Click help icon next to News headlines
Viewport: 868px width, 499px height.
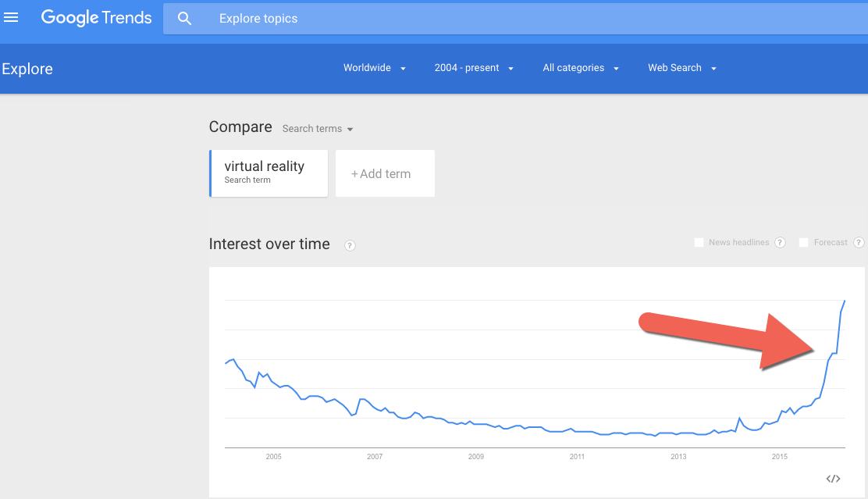pos(780,243)
